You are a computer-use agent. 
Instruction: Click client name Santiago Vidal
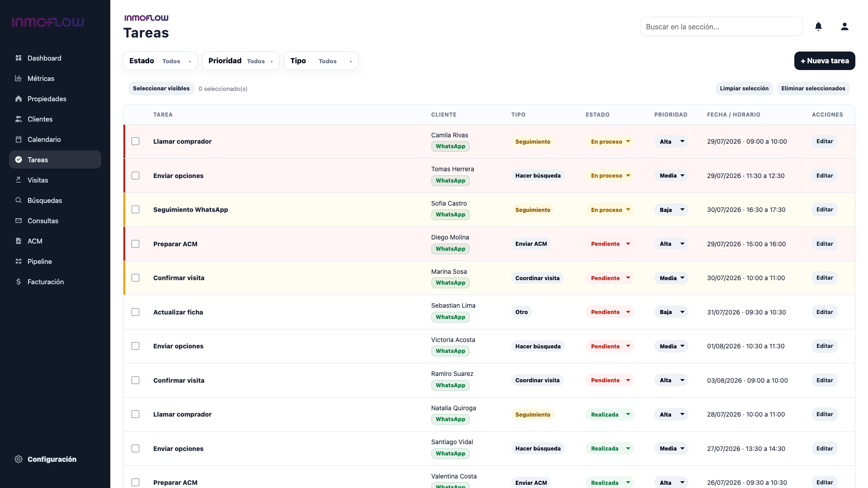[452, 442]
